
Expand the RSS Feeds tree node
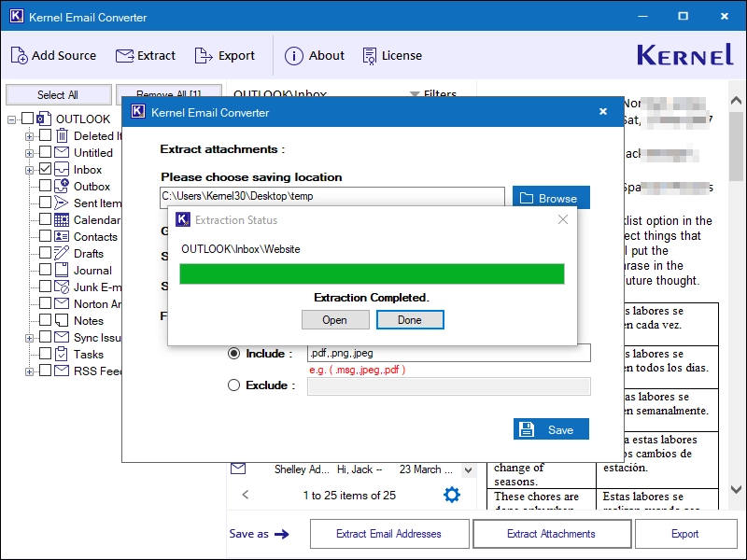click(29, 371)
